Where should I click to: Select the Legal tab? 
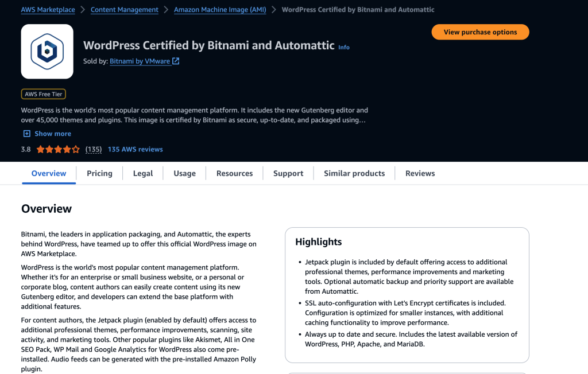point(142,173)
